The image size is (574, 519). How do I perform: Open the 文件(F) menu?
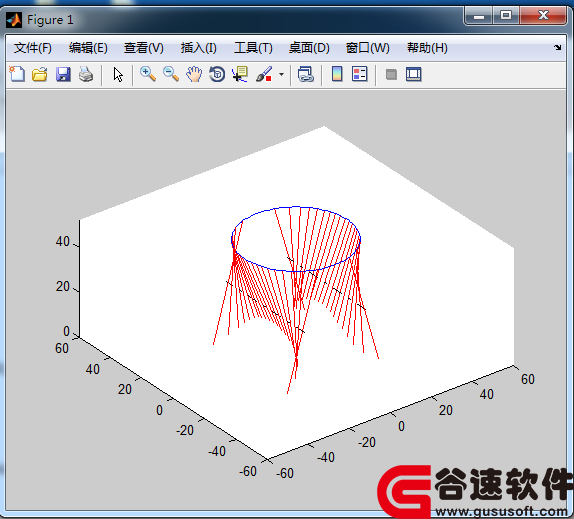pyautogui.click(x=33, y=48)
